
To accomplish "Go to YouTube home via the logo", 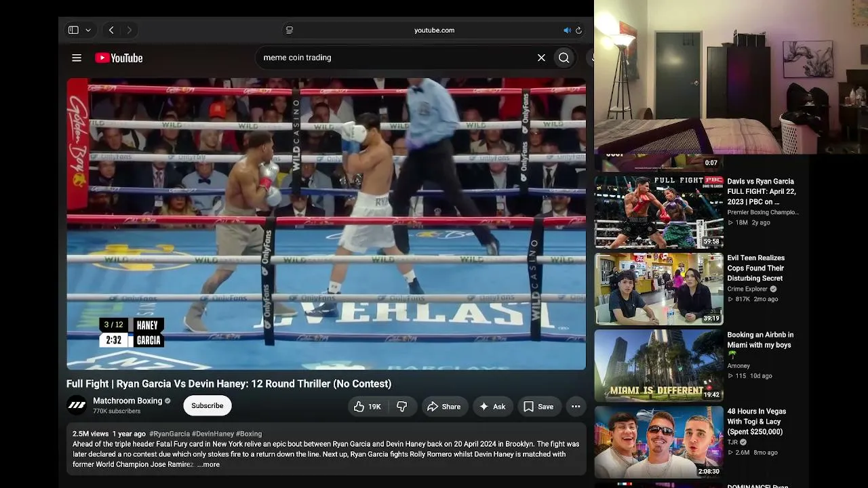I will pyautogui.click(x=119, y=58).
